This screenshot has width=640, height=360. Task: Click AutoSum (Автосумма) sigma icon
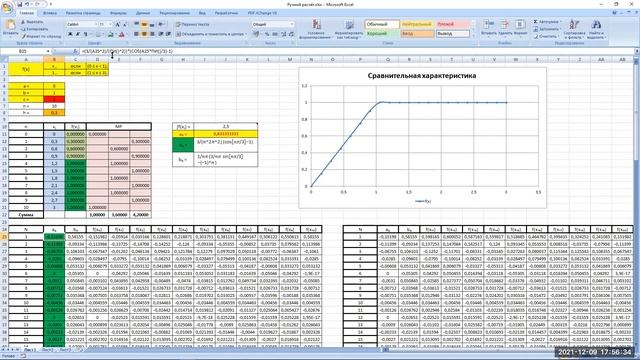point(547,22)
